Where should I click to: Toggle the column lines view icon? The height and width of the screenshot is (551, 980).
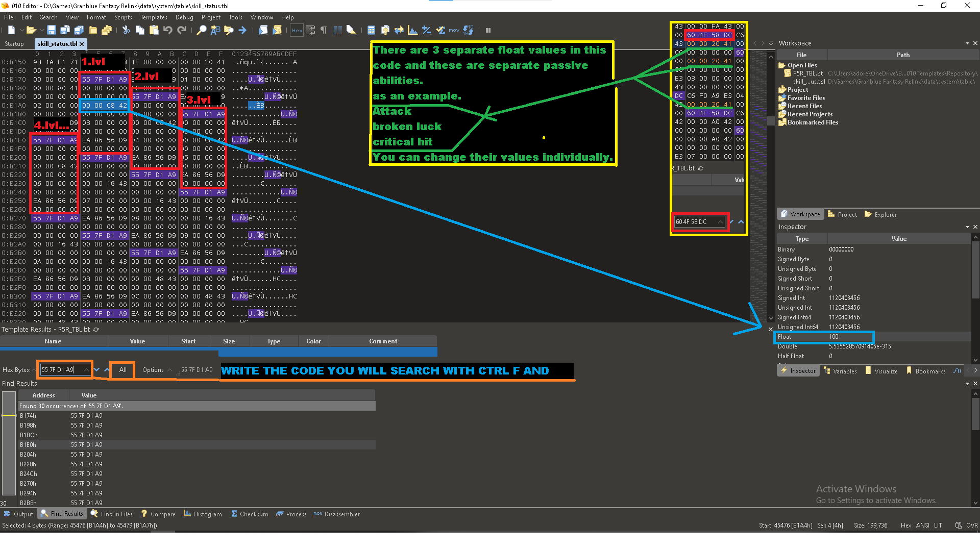[x=337, y=30]
